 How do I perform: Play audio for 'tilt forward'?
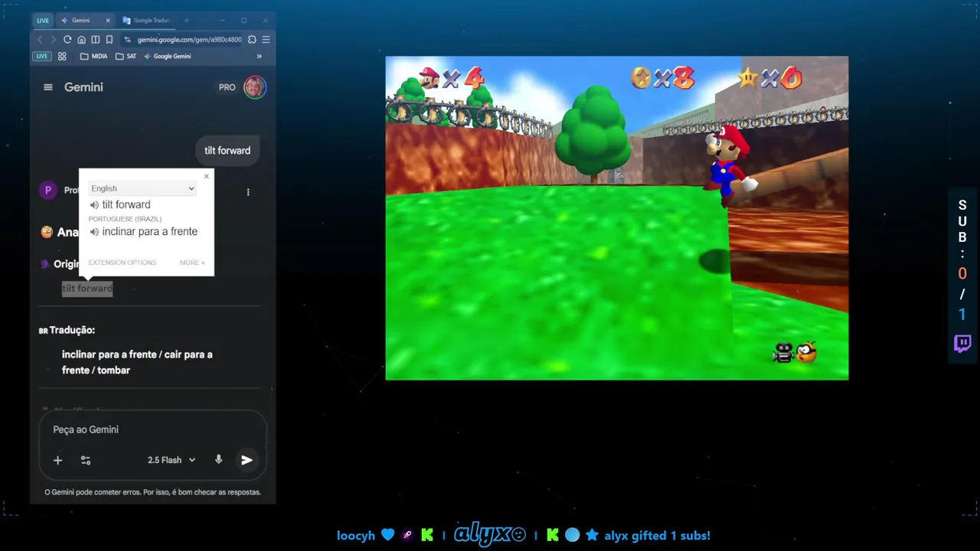94,205
